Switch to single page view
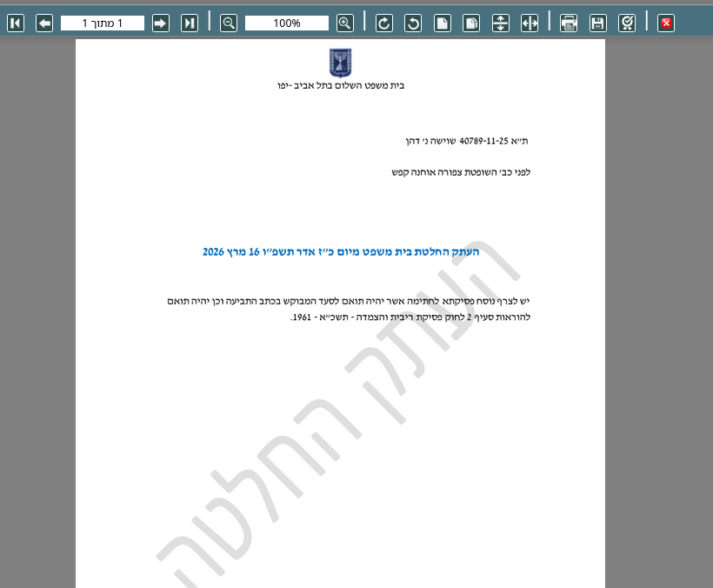Image resolution: width=713 pixels, height=588 pixels. tap(443, 23)
